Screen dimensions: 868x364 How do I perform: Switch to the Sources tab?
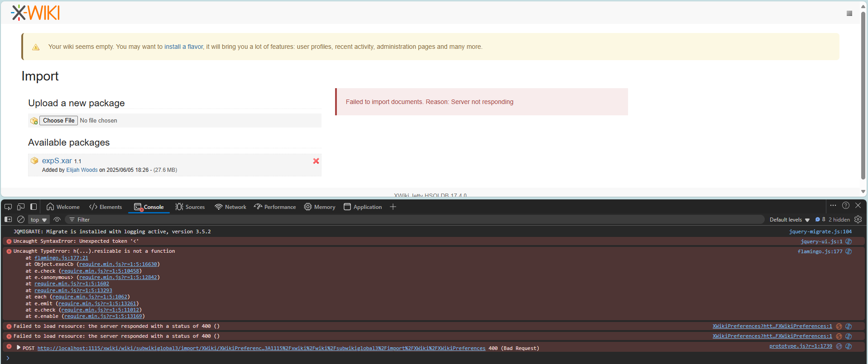click(190, 207)
